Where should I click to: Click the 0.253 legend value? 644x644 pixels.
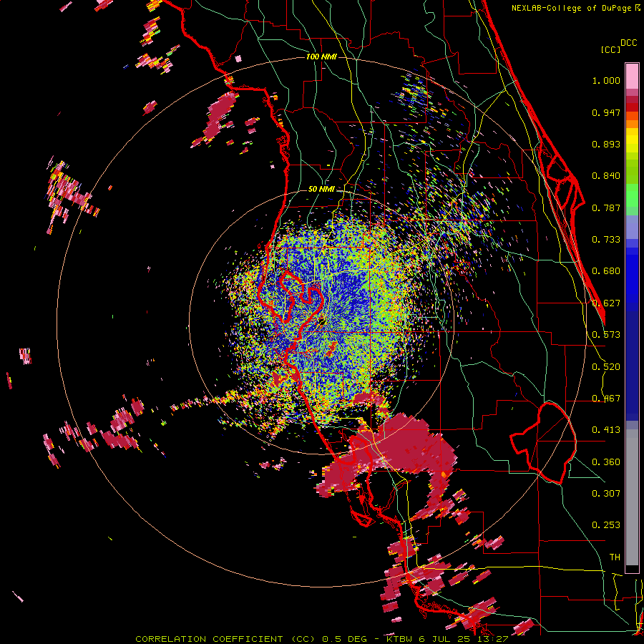(606, 525)
